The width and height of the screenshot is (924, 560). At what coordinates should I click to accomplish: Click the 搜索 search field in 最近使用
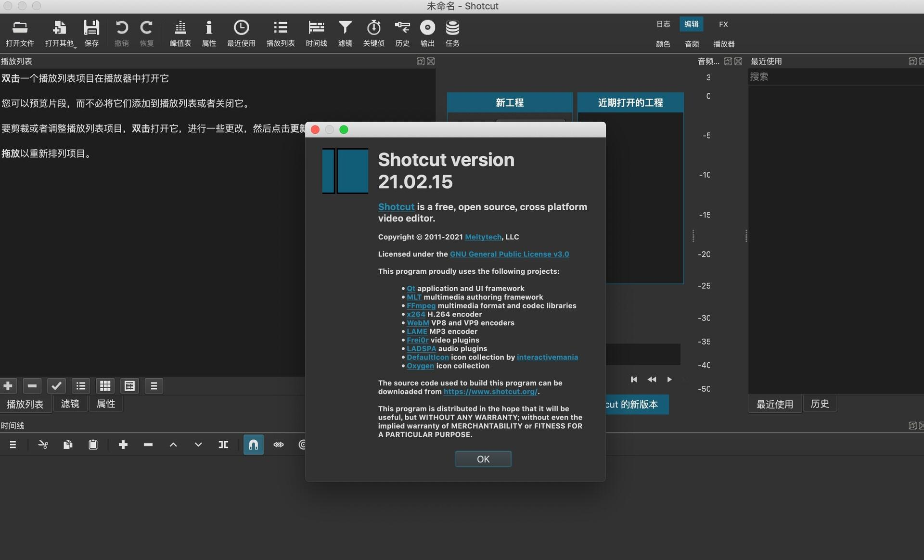(x=836, y=77)
